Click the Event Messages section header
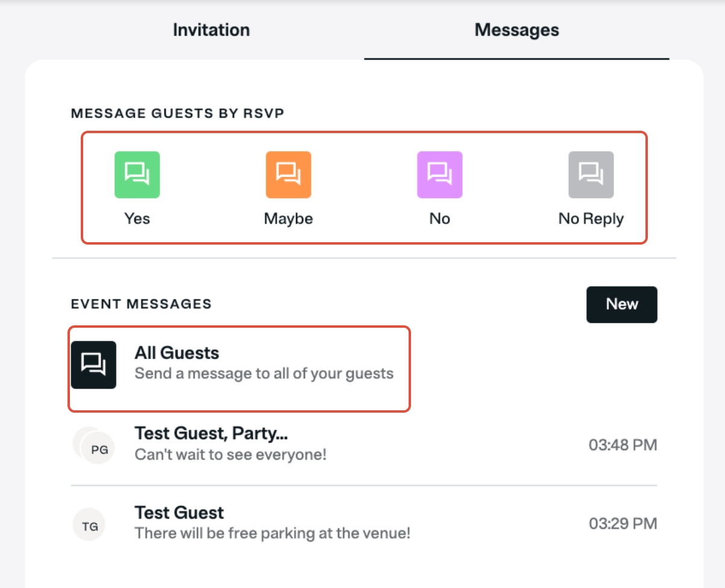Image resolution: width=725 pixels, height=588 pixels. [x=141, y=304]
